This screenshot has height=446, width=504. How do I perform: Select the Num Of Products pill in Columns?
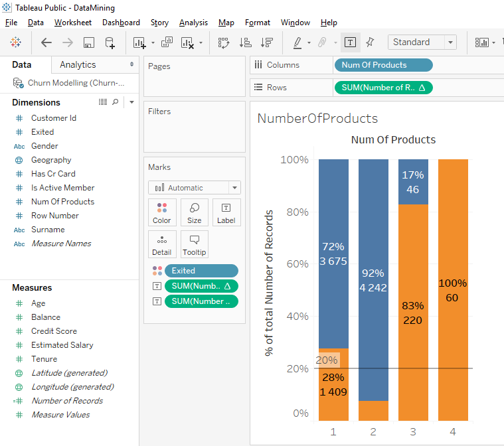click(383, 65)
